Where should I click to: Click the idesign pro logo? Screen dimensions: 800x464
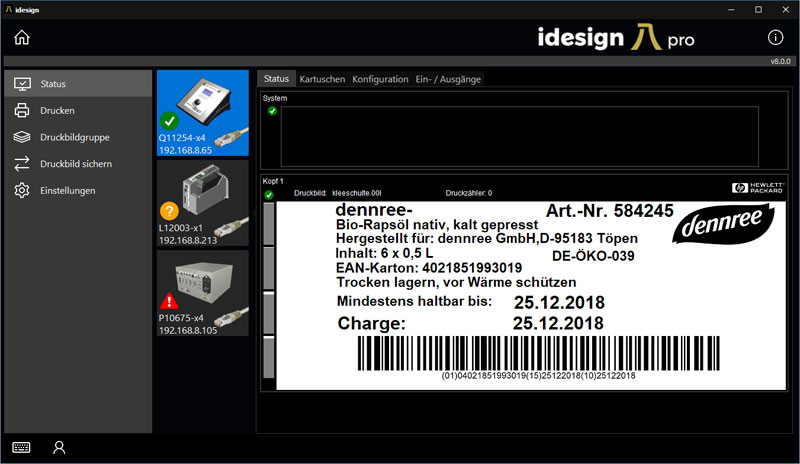[616, 37]
